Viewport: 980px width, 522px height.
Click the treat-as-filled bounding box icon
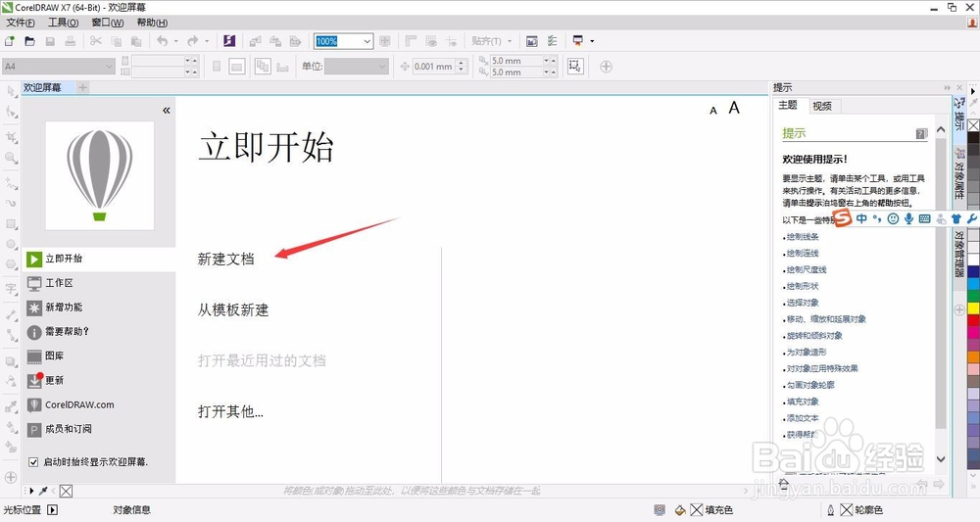(x=575, y=67)
